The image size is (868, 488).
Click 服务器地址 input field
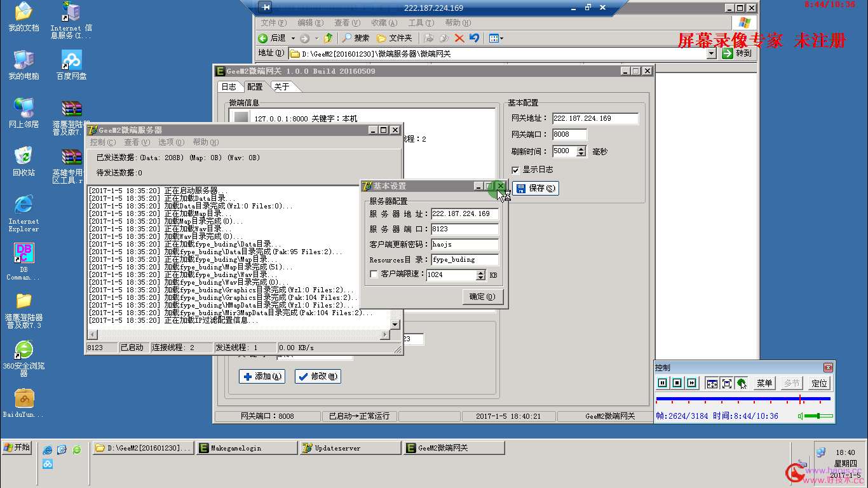coord(465,213)
